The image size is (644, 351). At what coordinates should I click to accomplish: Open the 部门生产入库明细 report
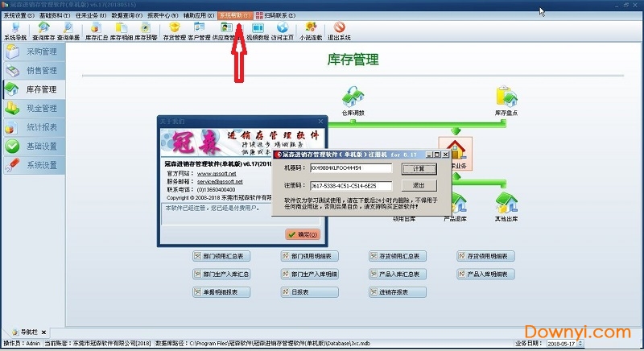310,274
